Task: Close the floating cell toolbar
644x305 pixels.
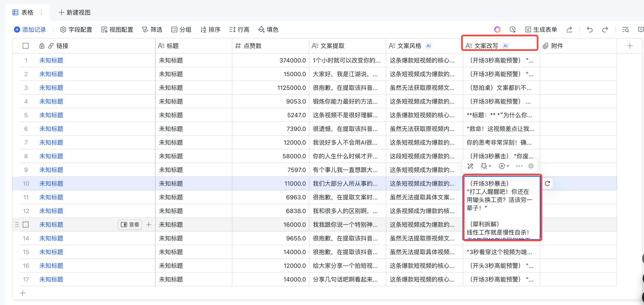Action: (x=531, y=166)
